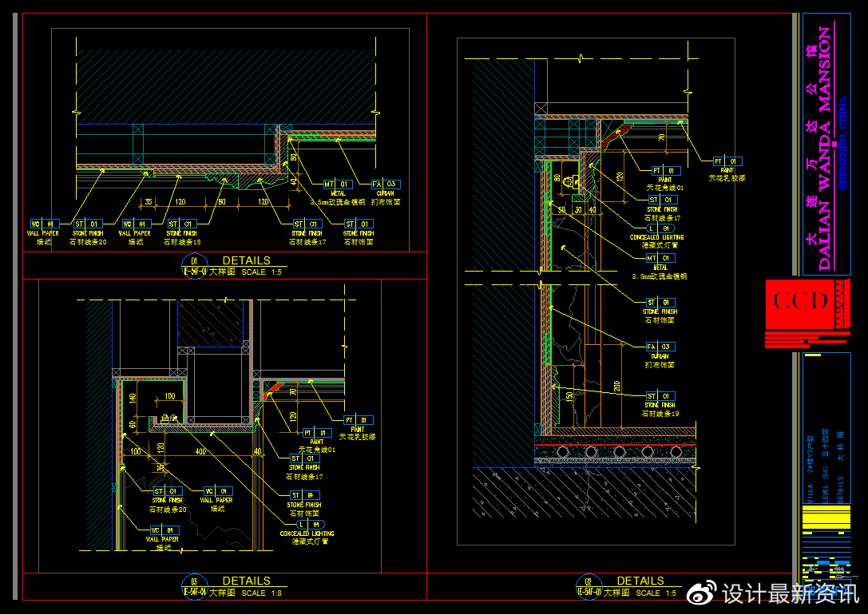Click the 设计最新资讯 watermark text
Image resolution: width=868 pixels, height=615 pixels.
(x=789, y=593)
